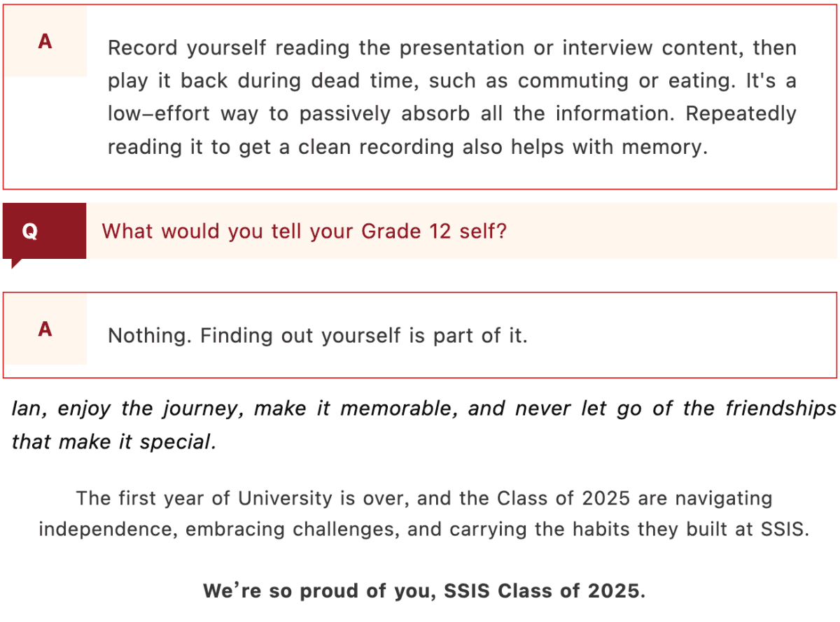Click the line "reading it to get a clean recording"
Image resolution: width=840 pixels, height=622 pixels.
coord(407,147)
